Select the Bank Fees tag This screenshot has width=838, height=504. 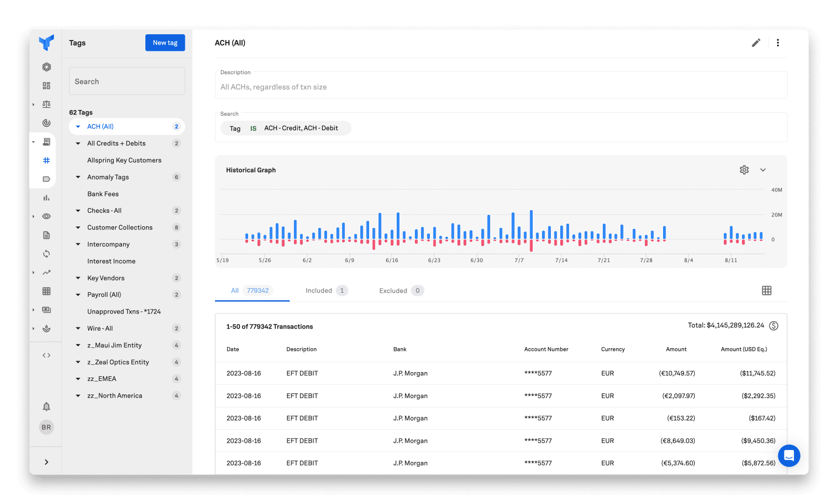point(103,194)
